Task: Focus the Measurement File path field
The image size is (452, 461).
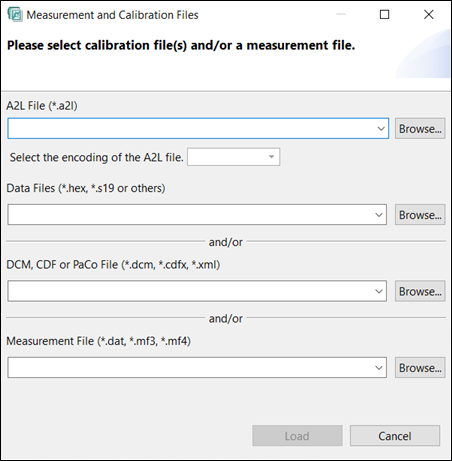Action: (190, 368)
